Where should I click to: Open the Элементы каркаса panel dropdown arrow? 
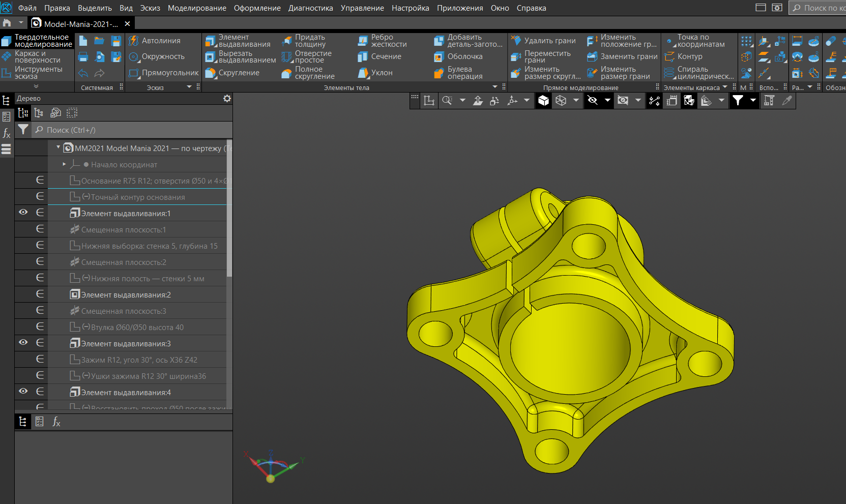click(x=725, y=87)
